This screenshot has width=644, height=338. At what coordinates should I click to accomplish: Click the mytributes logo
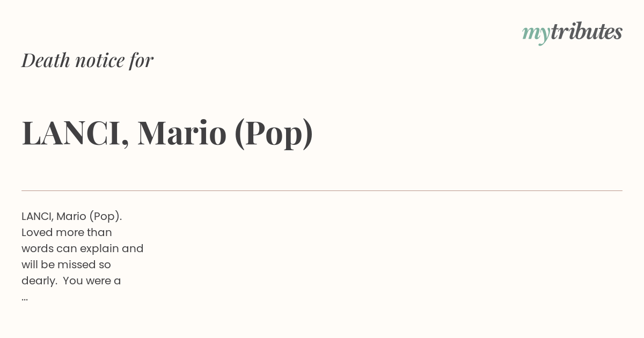pyautogui.click(x=572, y=32)
